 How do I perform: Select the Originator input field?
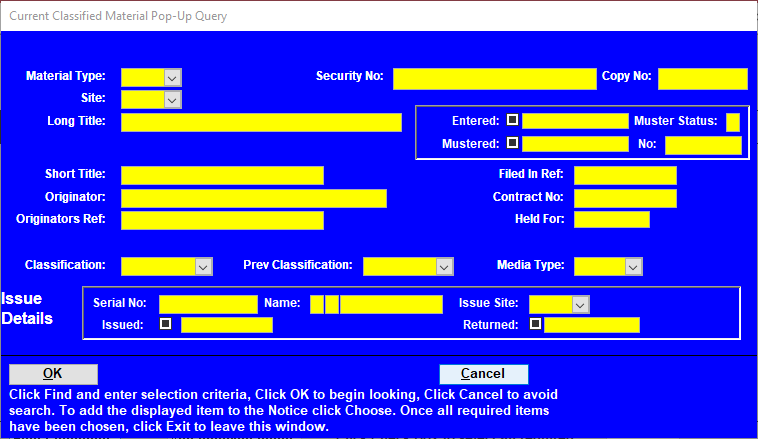[253, 197]
